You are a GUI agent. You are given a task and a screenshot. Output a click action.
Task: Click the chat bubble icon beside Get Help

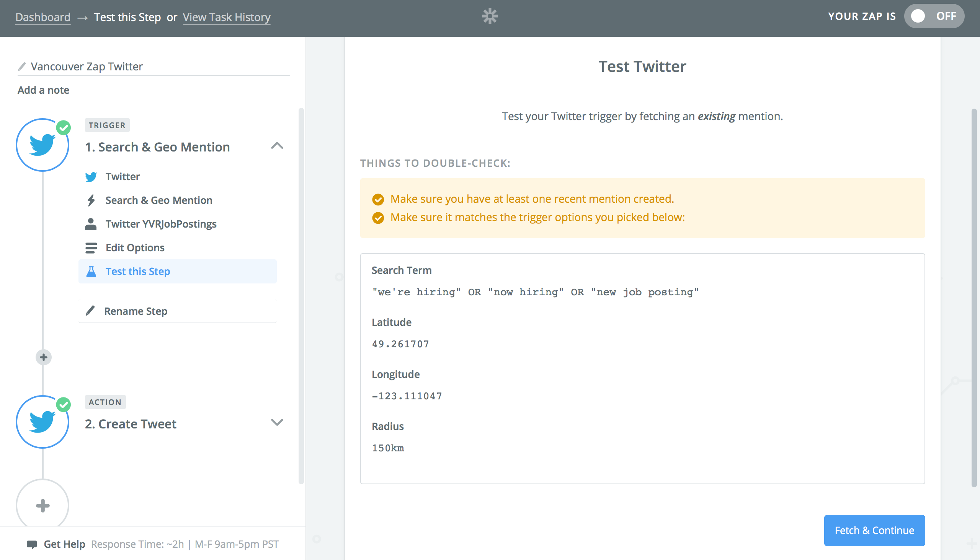[31, 544]
